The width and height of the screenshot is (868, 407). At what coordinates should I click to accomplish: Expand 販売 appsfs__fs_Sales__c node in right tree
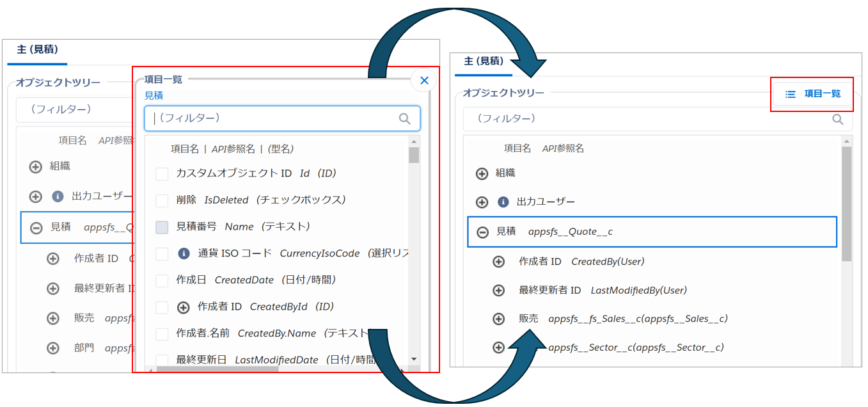tap(499, 319)
